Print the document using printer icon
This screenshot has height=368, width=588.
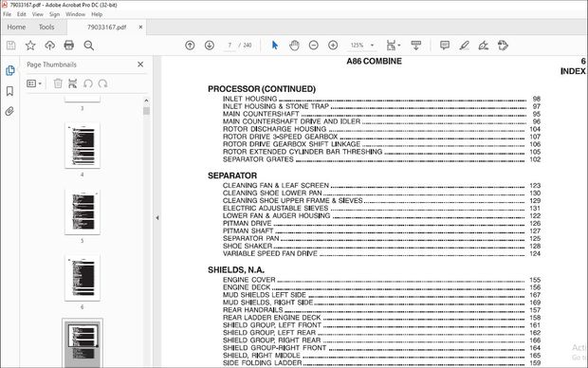69,46
